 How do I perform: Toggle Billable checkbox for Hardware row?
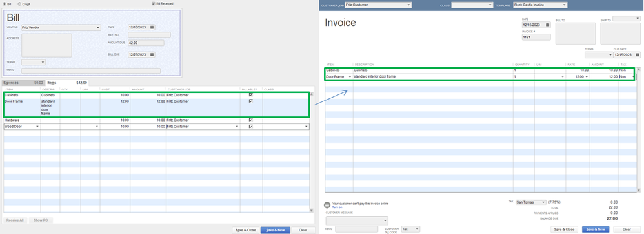pos(251,120)
